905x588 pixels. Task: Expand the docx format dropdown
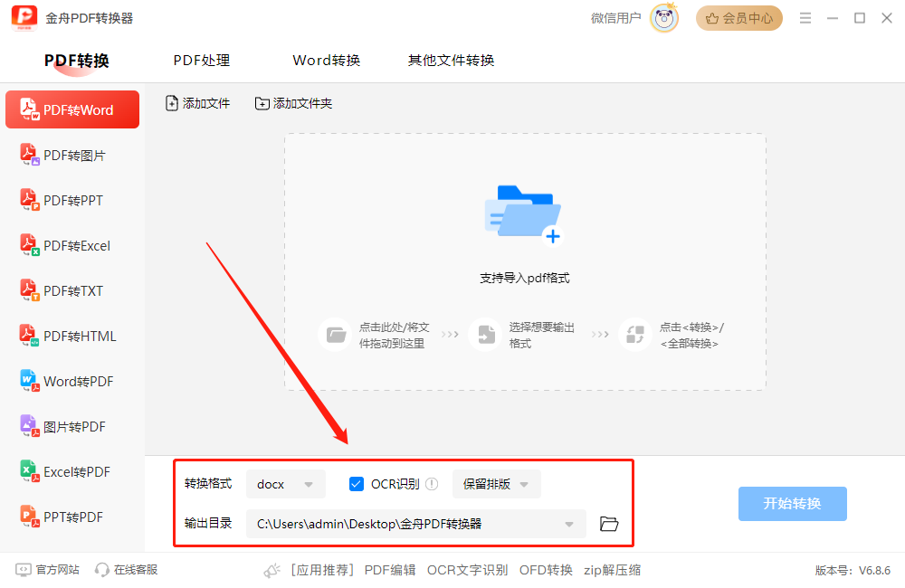(x=286, y=484)
